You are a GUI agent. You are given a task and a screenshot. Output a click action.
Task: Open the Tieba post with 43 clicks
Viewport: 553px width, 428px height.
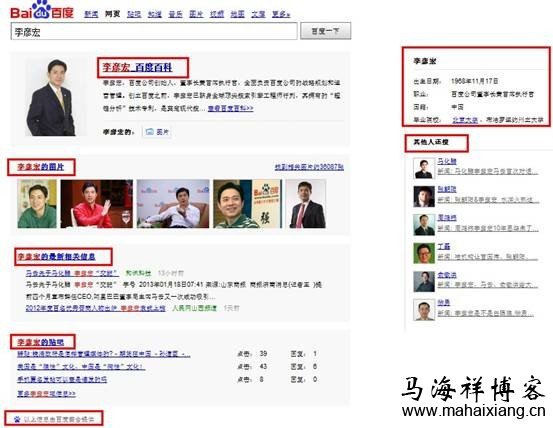point(81,367)
